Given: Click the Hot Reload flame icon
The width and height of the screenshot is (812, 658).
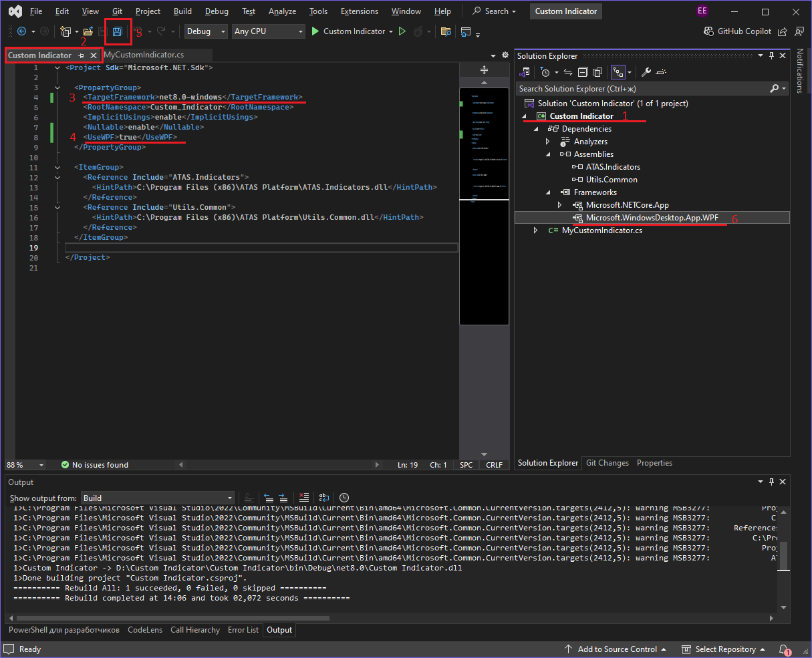Looking at the screenshot, I should tap(418, 31).
